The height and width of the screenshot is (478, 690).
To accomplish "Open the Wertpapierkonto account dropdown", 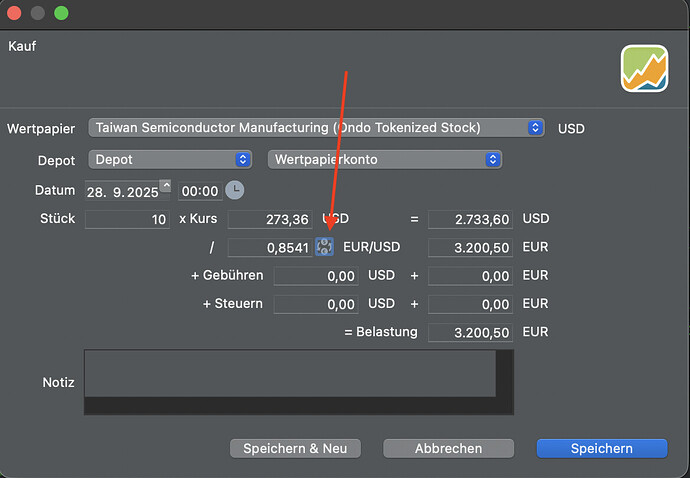I will click(491, 160).
